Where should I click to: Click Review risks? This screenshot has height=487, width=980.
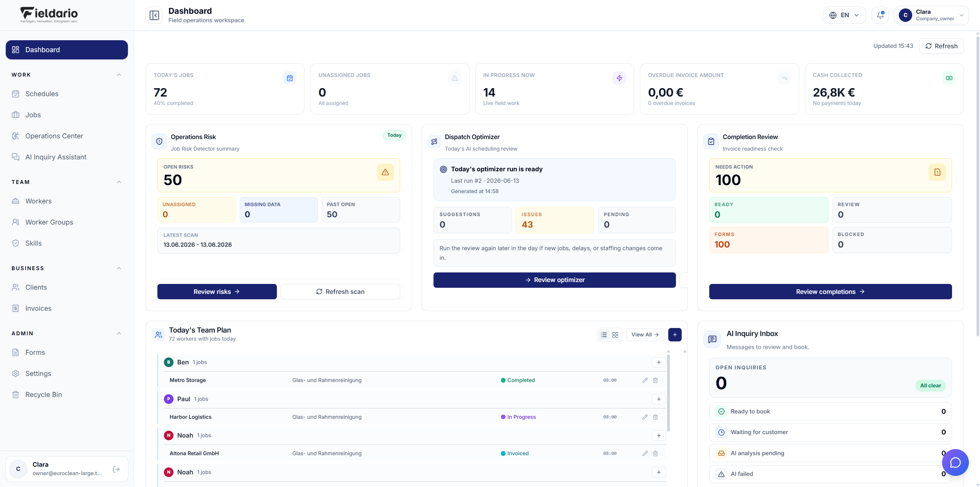point(217,292)
